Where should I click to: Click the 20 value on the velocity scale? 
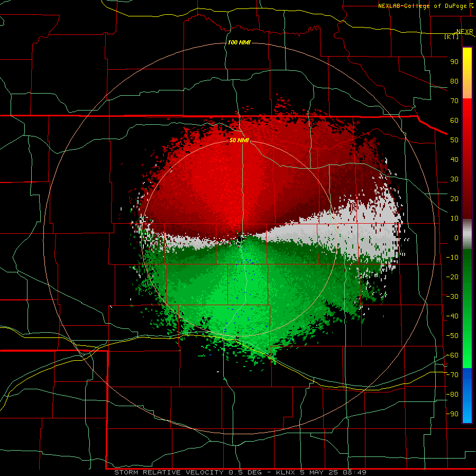click(454, 199)
